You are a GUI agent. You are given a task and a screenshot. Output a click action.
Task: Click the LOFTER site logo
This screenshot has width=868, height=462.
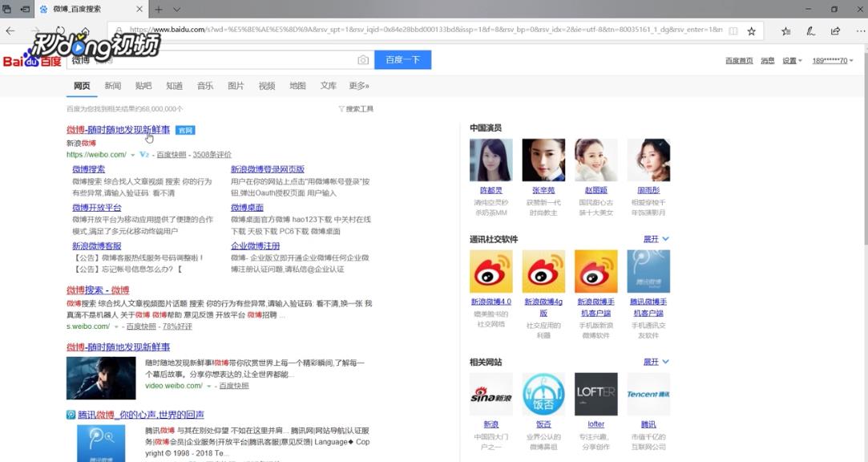tap(596, 395)
